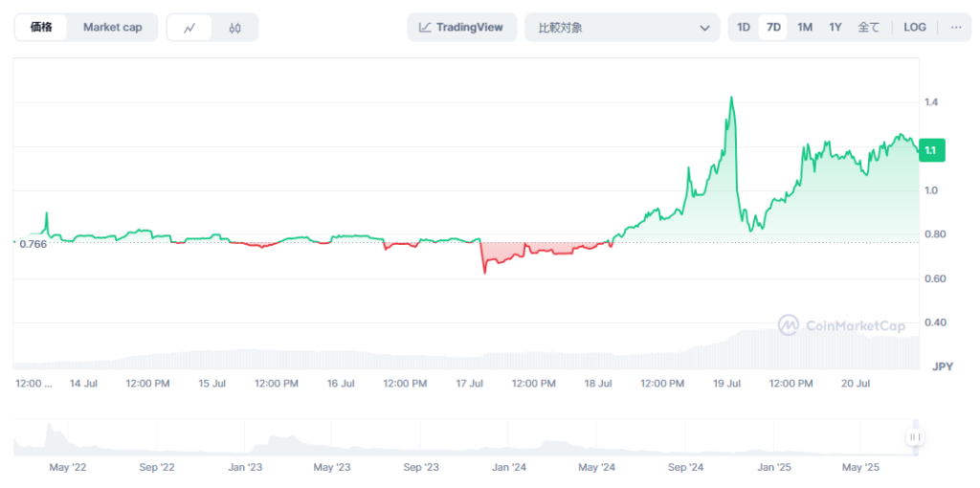Show the 1M time range

pos(805,27)
